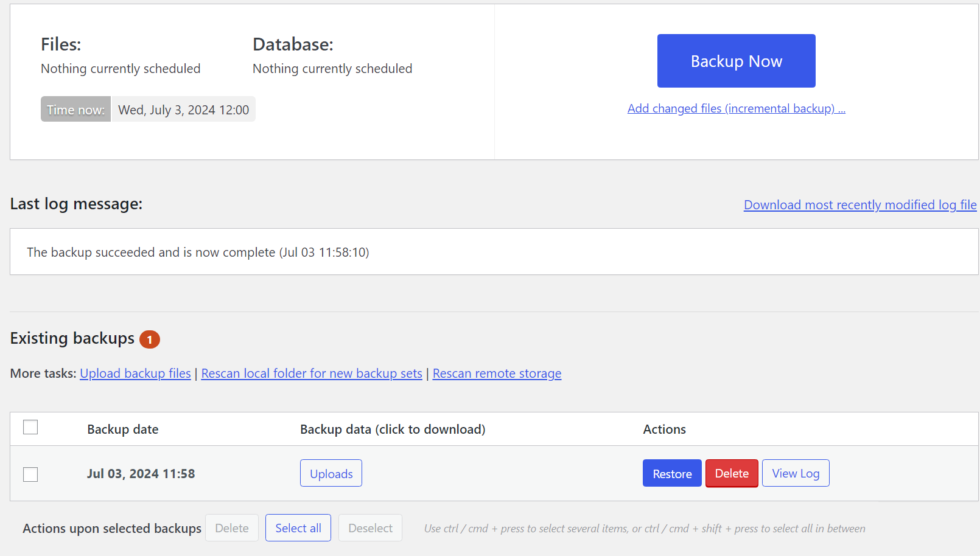Click the last log message text

(197, 252)
